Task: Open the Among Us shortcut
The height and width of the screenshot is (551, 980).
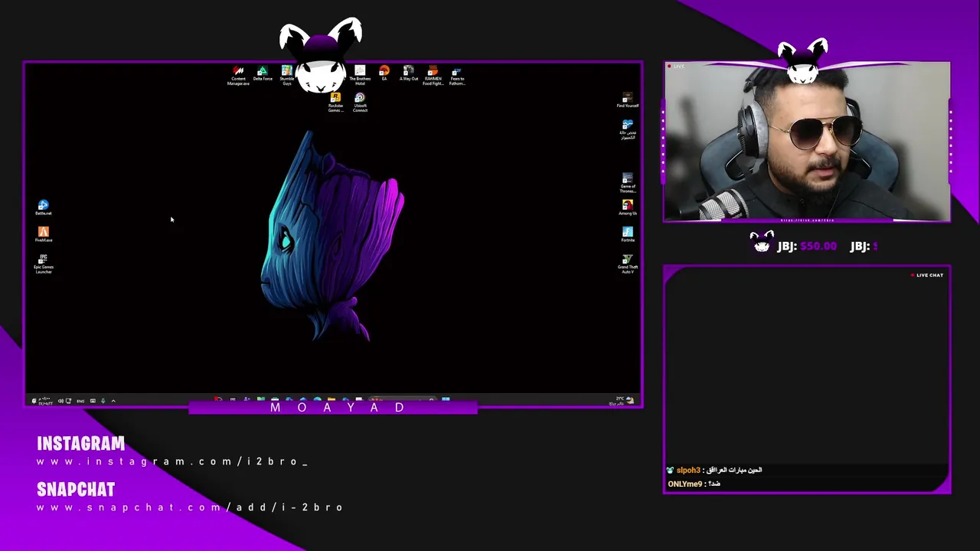Action: [627, 207]
